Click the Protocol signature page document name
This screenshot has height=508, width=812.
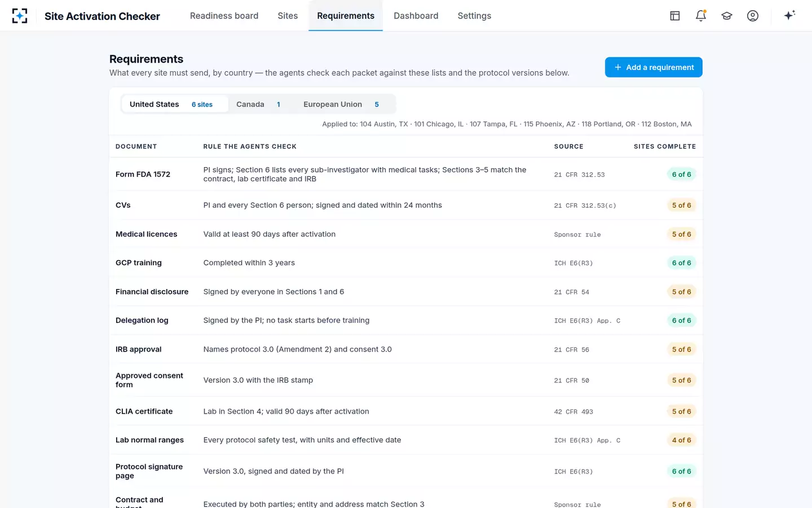[x=149, y=471]
